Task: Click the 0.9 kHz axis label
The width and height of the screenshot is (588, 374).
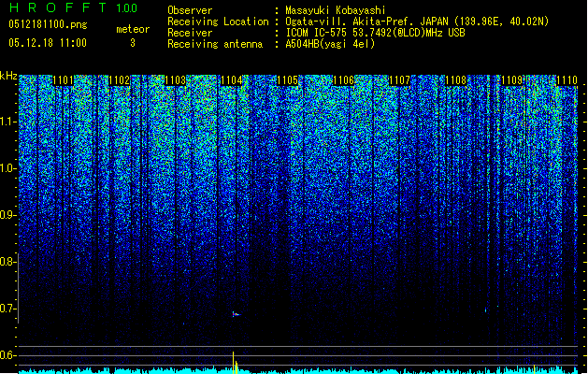Action: 7,215
